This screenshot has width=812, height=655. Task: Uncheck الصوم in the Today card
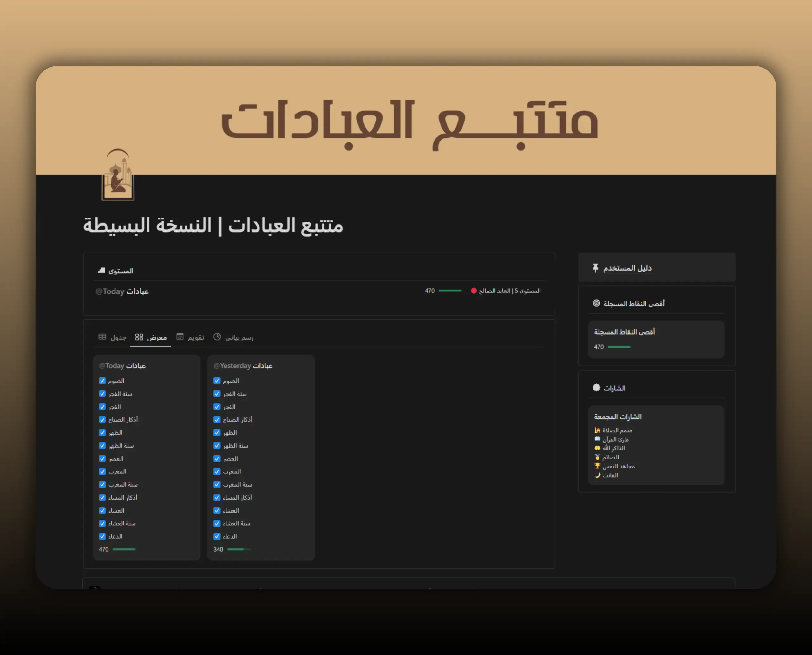(102, 381)
